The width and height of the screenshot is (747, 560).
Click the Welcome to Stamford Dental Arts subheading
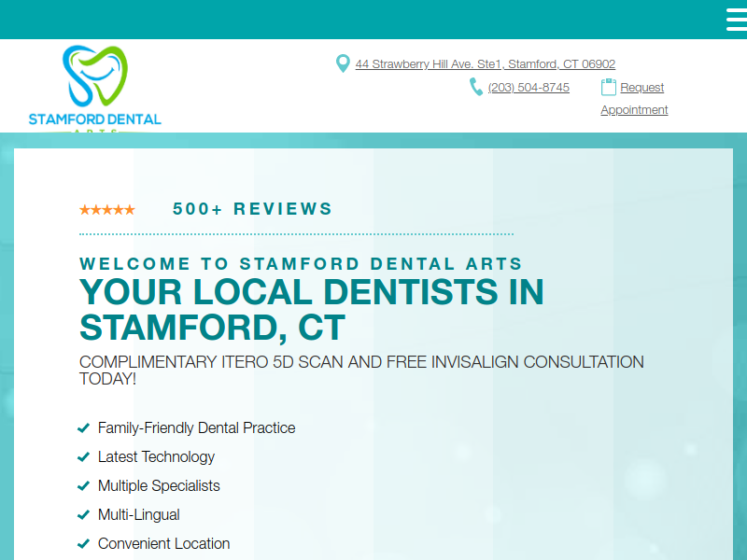[x=301, y=263]
